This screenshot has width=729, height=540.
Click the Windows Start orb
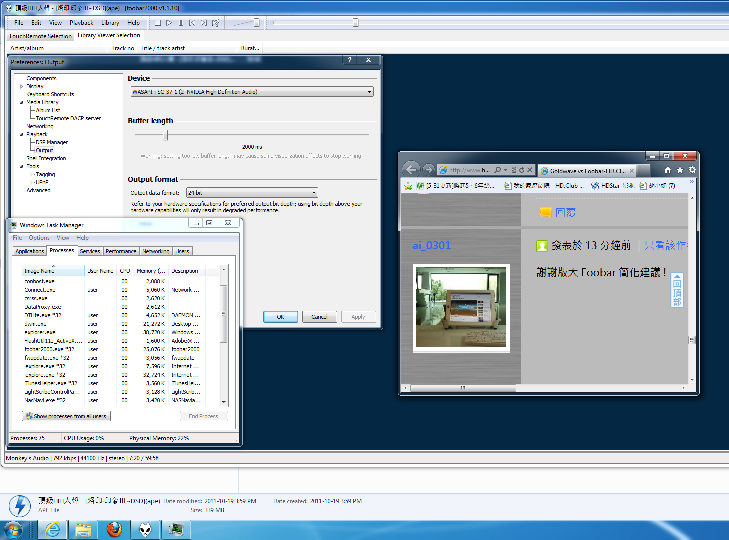(x=13, y=530)
